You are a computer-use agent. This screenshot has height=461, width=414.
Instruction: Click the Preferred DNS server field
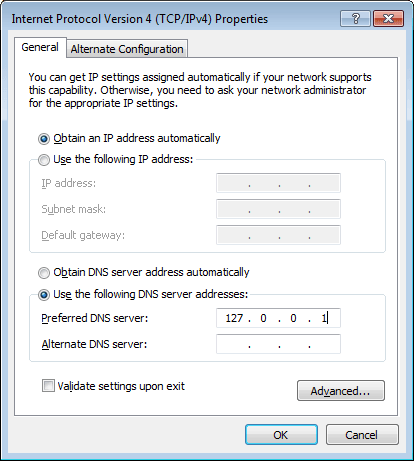coord(278,318)
